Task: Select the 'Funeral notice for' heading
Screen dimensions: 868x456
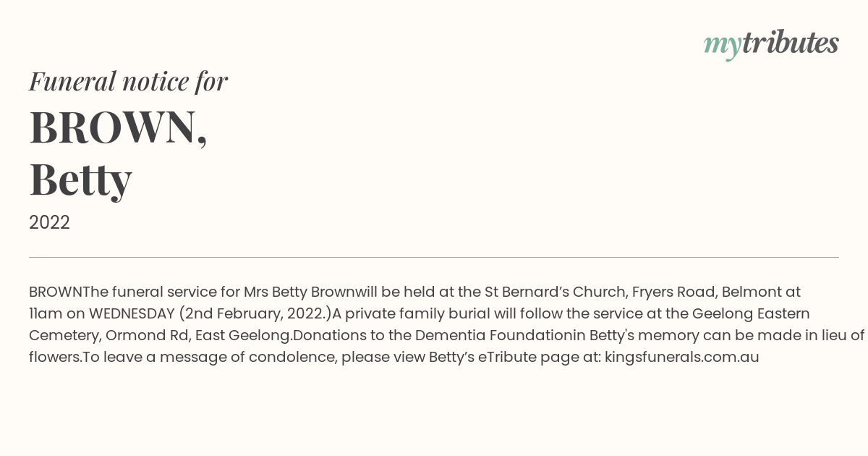Action: click(x=128, y=81)
